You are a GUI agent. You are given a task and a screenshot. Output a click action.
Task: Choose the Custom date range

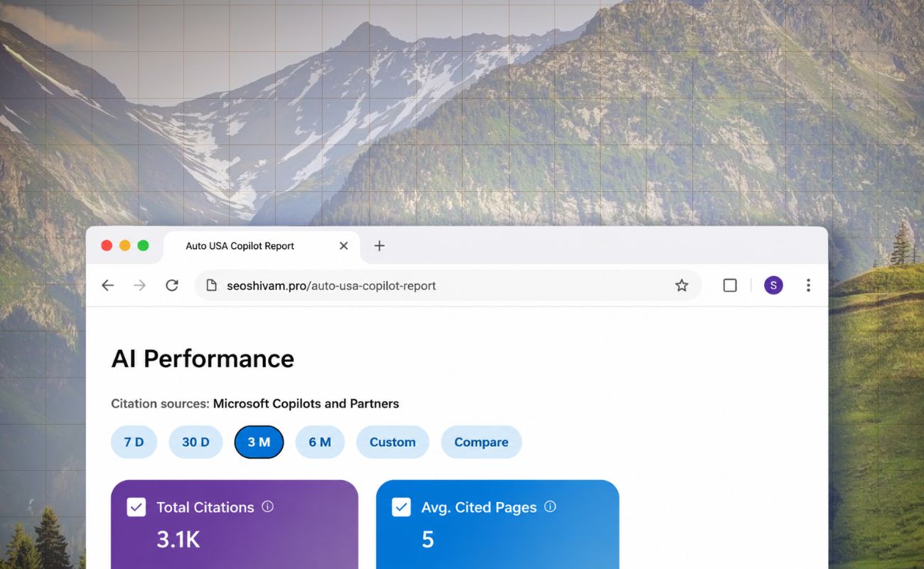tap(392, 442)
